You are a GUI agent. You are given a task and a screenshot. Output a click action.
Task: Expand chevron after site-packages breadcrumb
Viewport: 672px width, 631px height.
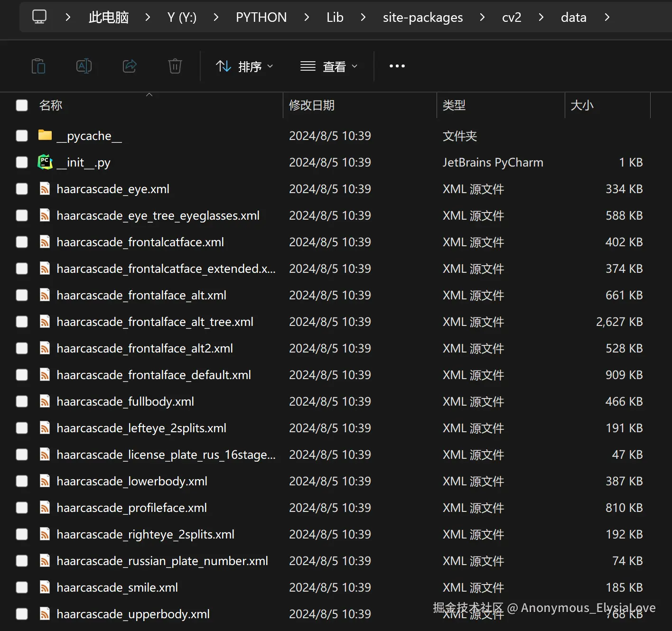click(x=482, y=17)
